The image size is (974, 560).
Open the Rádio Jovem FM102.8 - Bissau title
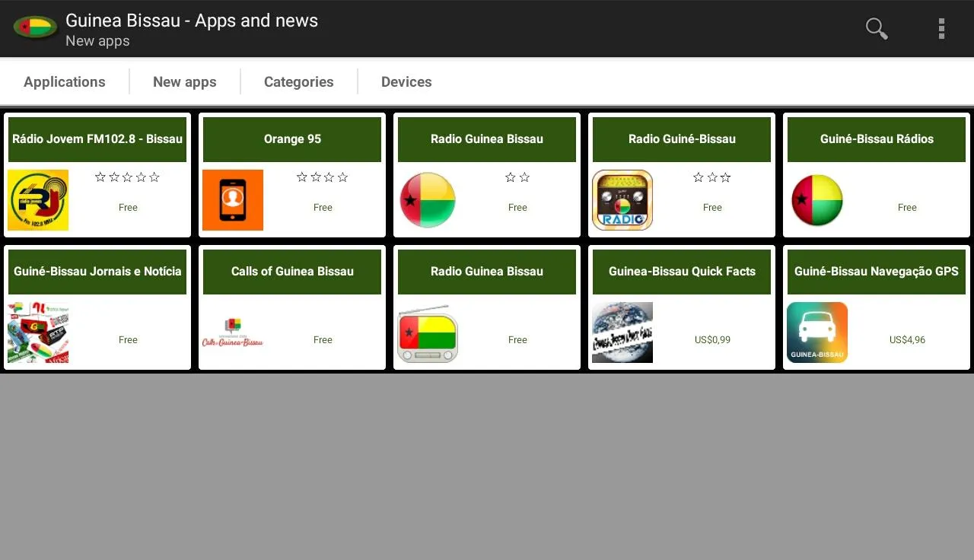(x=97, y=139)
